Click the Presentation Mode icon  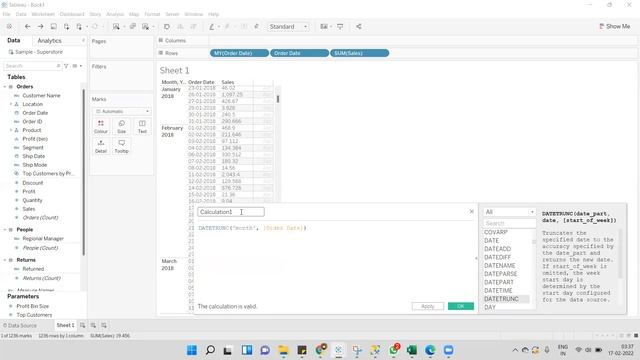point(340,27)
